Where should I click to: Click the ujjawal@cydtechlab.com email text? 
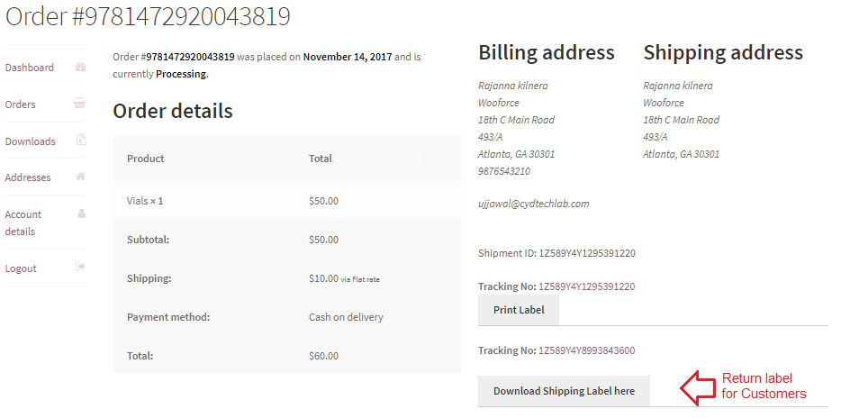pos(534,204)
